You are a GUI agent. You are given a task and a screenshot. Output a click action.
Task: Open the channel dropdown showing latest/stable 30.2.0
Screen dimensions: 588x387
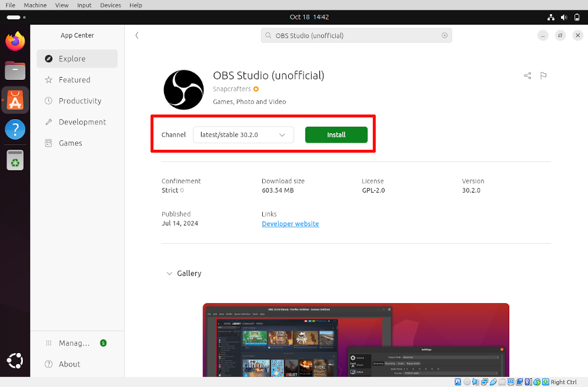243,134
